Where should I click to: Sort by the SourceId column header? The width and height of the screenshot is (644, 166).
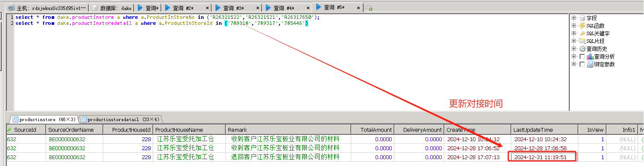click(x=26, y=130)
